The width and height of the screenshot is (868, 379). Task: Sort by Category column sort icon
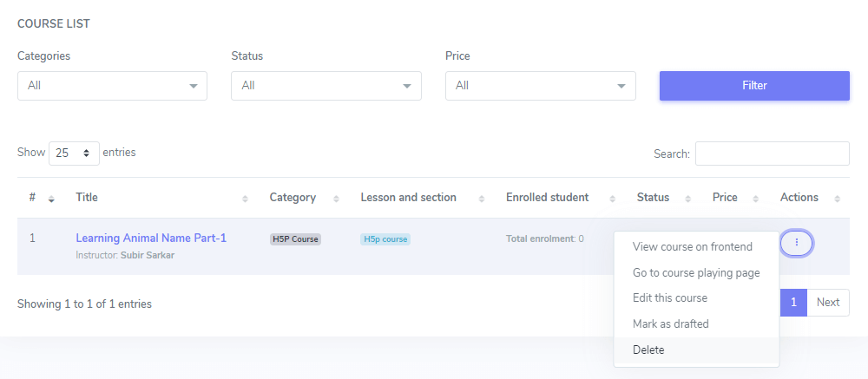[336, 199]
